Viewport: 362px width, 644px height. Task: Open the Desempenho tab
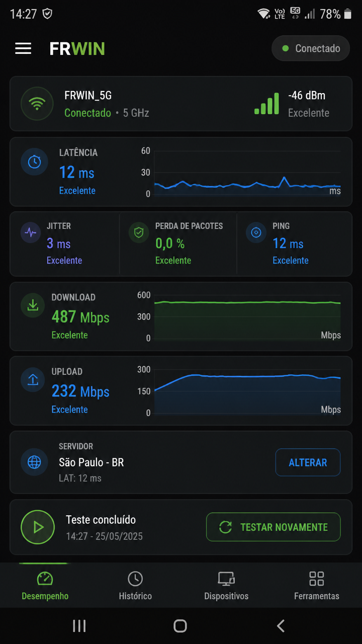pos(45,586)
